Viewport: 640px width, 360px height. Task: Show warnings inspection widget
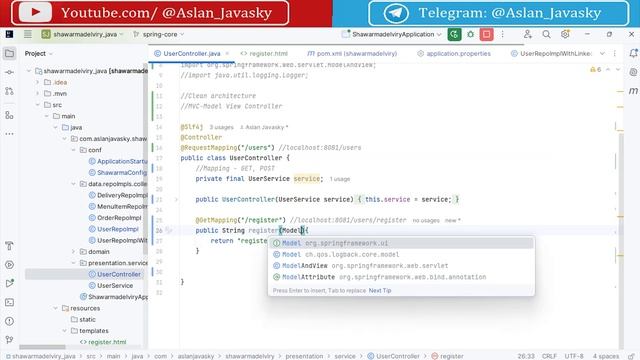coord(596,70)
